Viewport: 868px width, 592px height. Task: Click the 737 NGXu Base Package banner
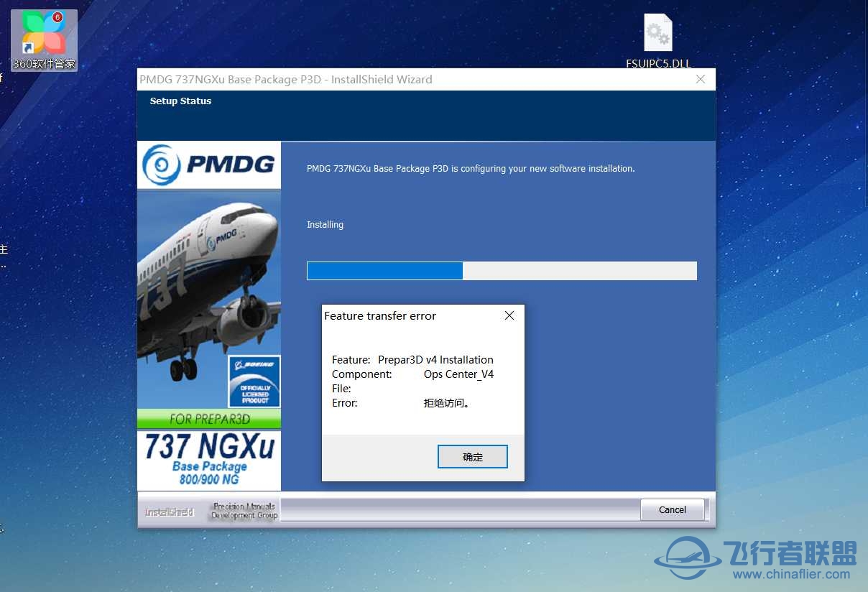click(209, 461)
